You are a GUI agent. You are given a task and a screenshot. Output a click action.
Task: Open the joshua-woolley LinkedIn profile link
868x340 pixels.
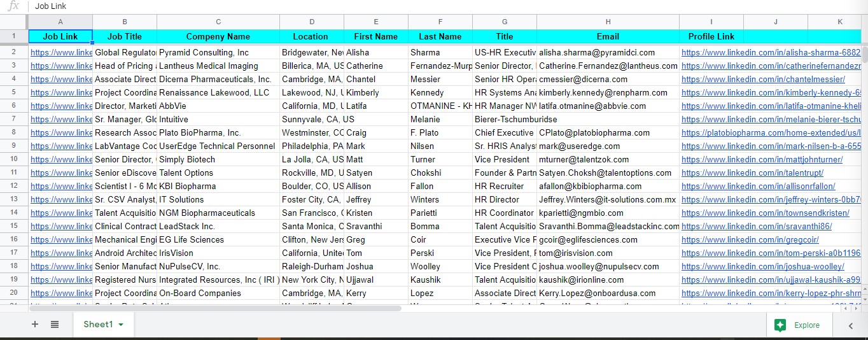click(763, 266)
